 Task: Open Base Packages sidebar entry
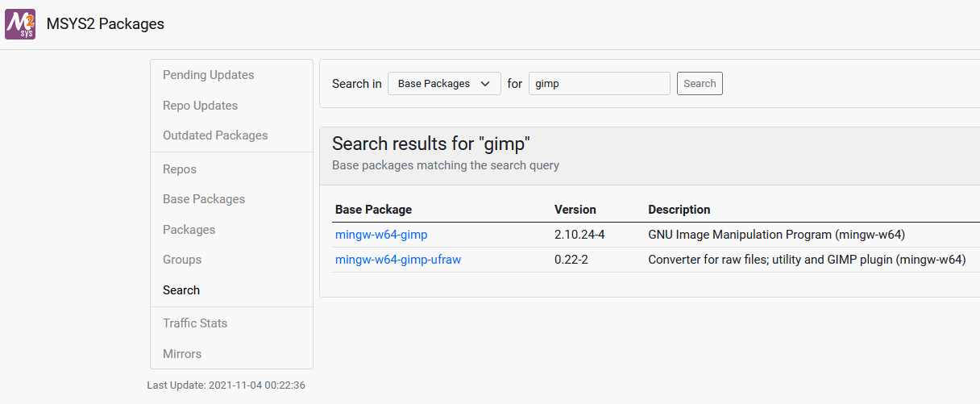tap(204, 199)
